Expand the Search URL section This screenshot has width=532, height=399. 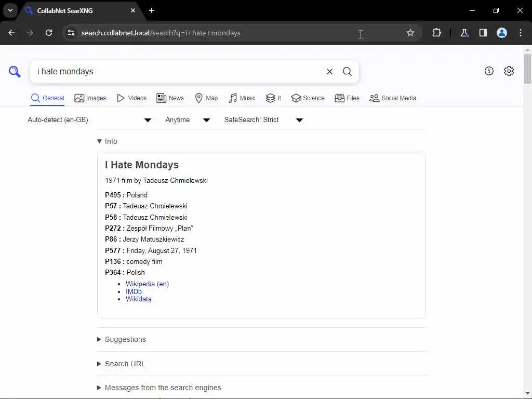pos(121,364)
